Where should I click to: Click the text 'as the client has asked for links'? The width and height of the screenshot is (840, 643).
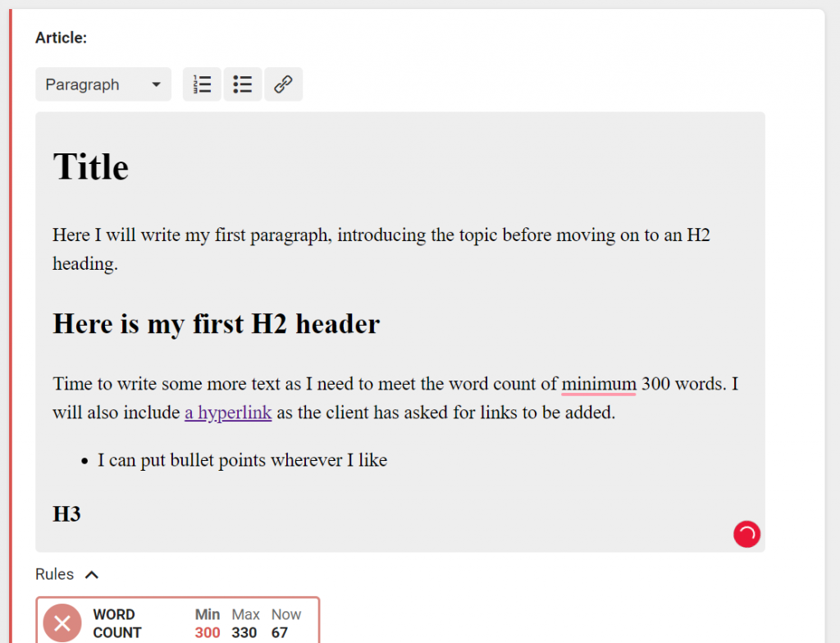(397, 413)
